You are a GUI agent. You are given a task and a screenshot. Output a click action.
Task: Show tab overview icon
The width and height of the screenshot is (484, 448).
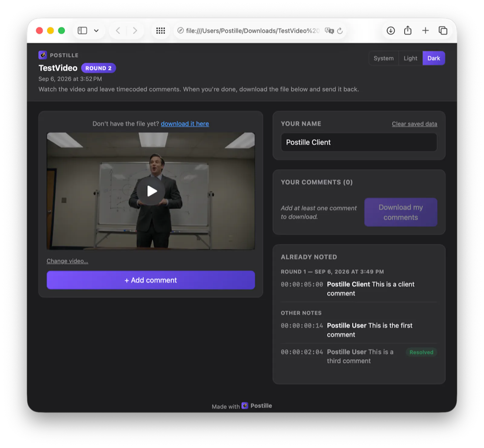443,31
